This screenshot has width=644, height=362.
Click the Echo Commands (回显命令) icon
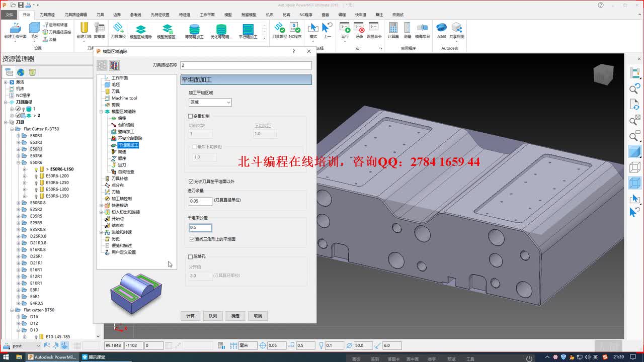click(374, 30)
